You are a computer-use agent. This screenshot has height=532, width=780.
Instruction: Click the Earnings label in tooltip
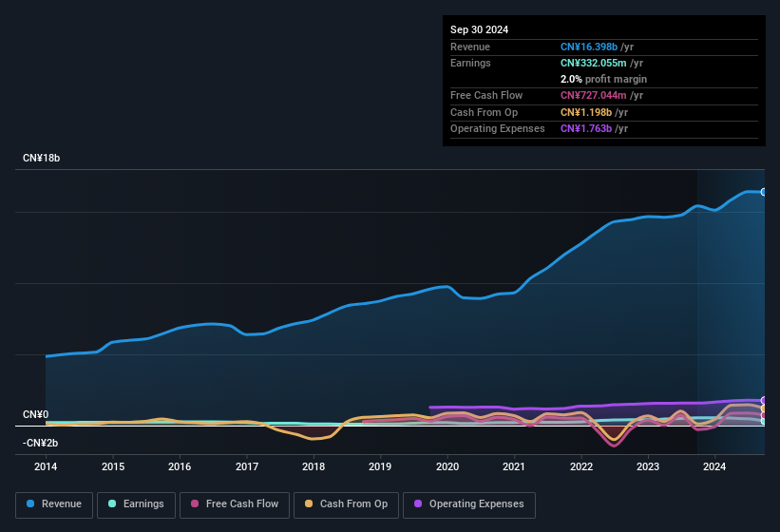[470, 63]
